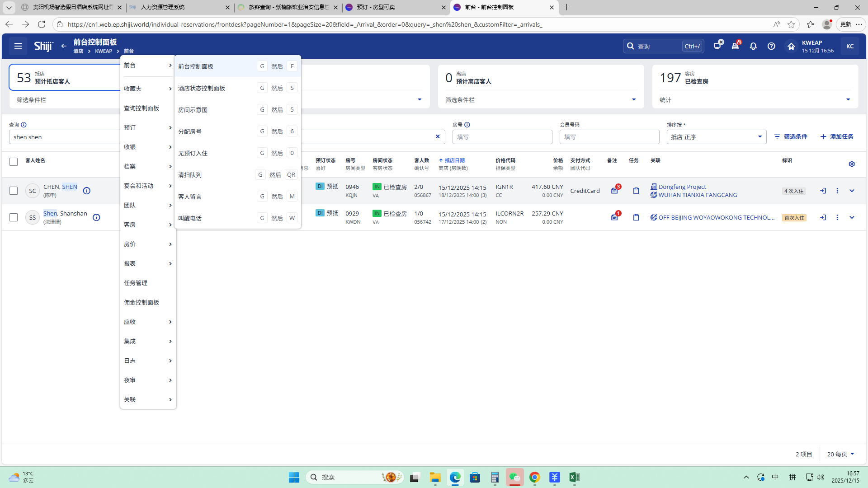Select the CHEN, SHEN row checkbox
The image size is (868, 488).
point(14,191)
